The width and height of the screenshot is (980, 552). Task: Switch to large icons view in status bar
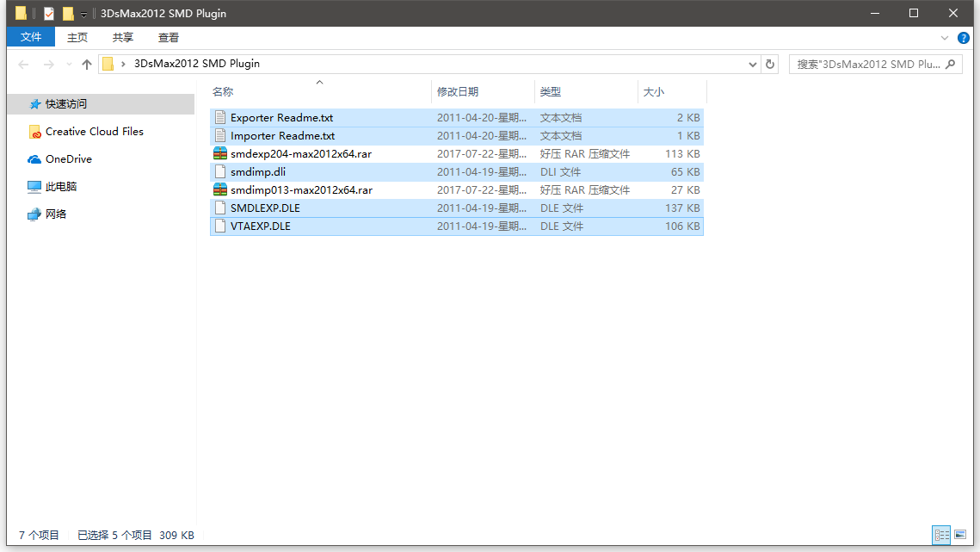960,535
